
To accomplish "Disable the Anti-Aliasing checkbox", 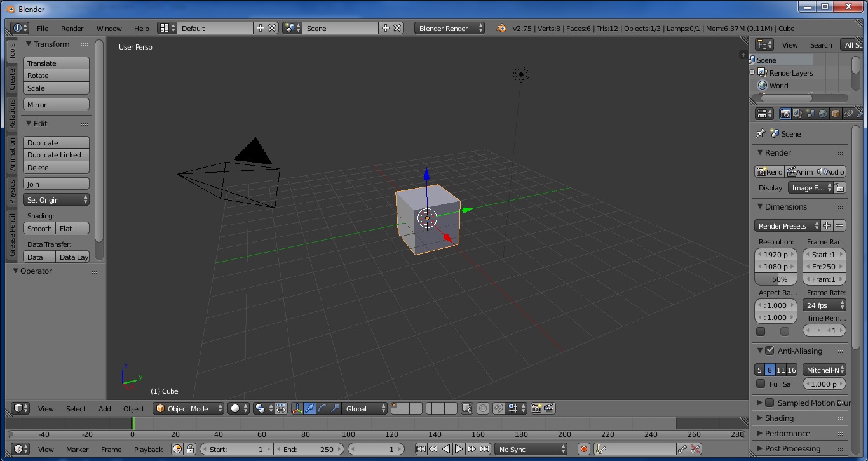I will click(770, 350).
